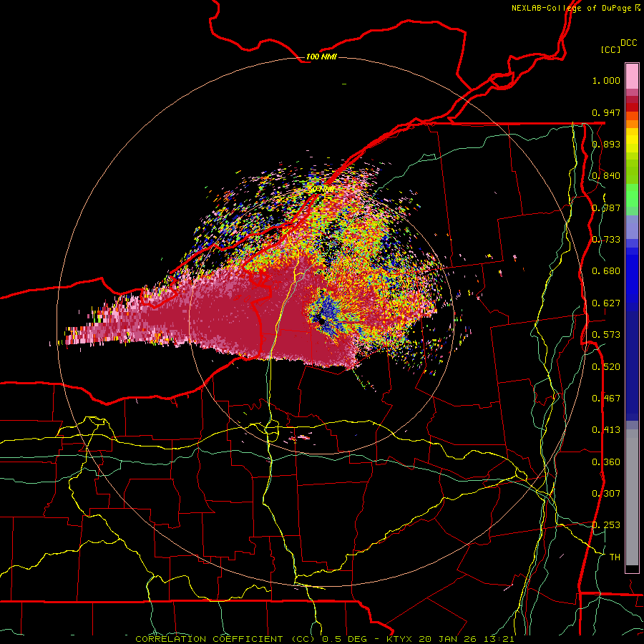Viewport: 644px width, 644px height.
Task: Click the DCC label above the color scale
Action: (628, 43)
